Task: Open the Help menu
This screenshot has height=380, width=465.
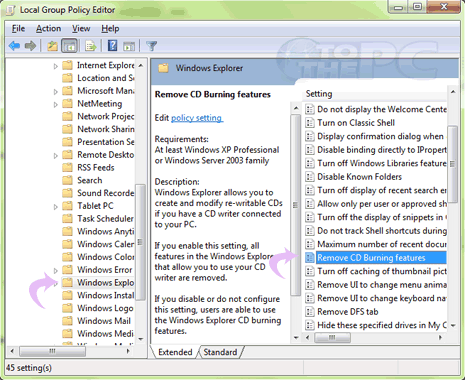Action: click(x=110, y=29)
